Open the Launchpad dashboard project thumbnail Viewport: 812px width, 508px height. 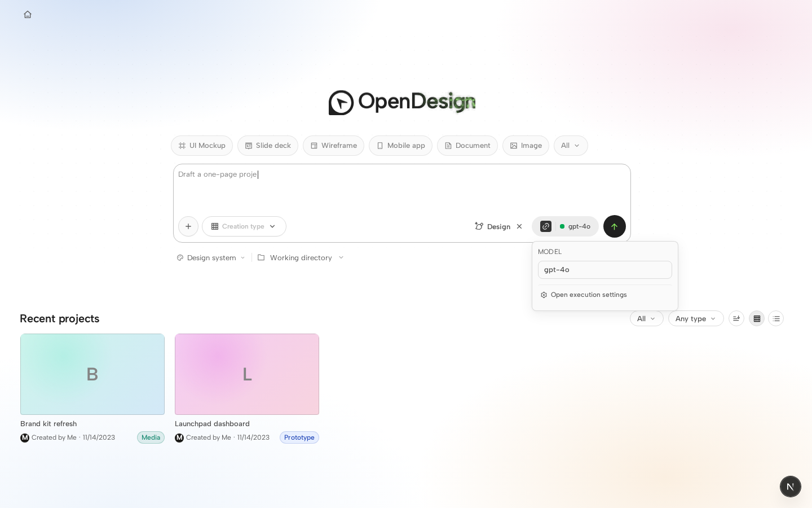[247, 374]
